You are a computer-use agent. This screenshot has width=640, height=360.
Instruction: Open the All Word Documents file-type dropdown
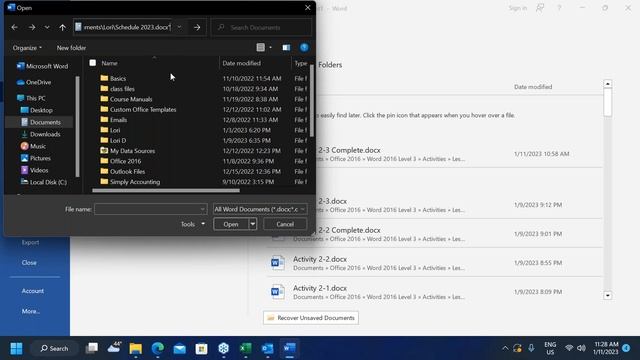coord(260,209)
